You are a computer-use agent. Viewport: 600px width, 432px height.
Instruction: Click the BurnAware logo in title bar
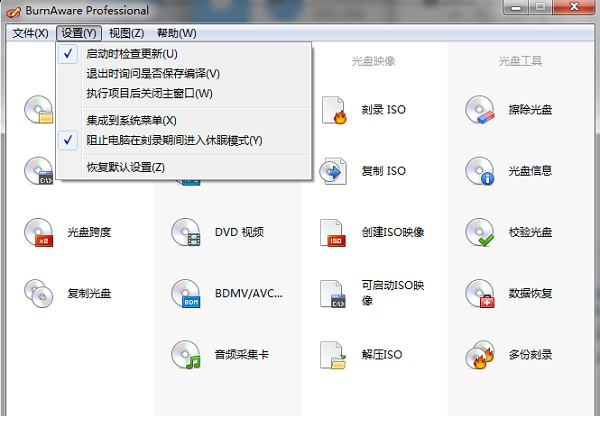point(13,11)
